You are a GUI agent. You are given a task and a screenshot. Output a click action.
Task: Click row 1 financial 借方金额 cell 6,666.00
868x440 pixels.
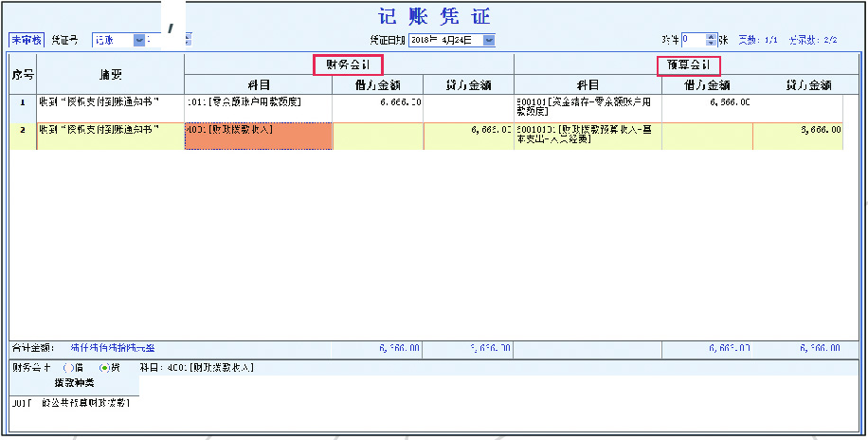click(377, 101)
